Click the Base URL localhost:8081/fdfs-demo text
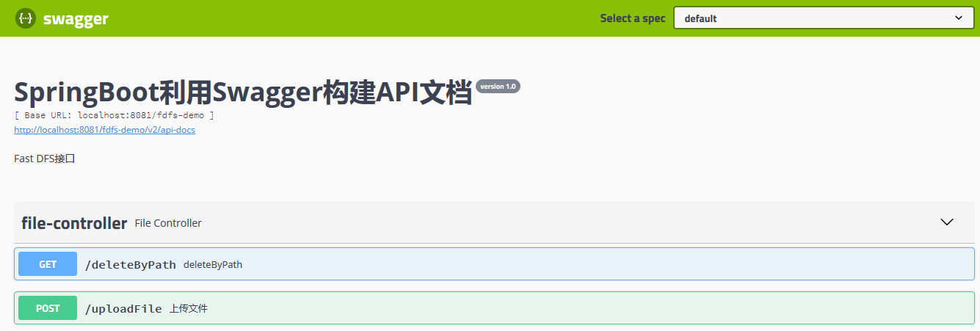Screen dimensions: 980x331 click(115, 115)
